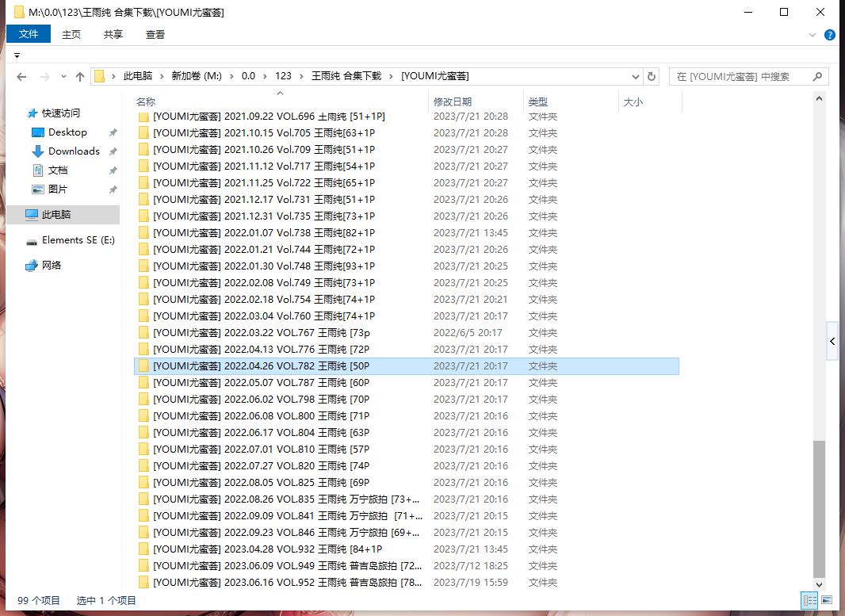Click 王雨纯 合集下載 breadcrumb segment
845x616 pixels.
coord(346,76)
